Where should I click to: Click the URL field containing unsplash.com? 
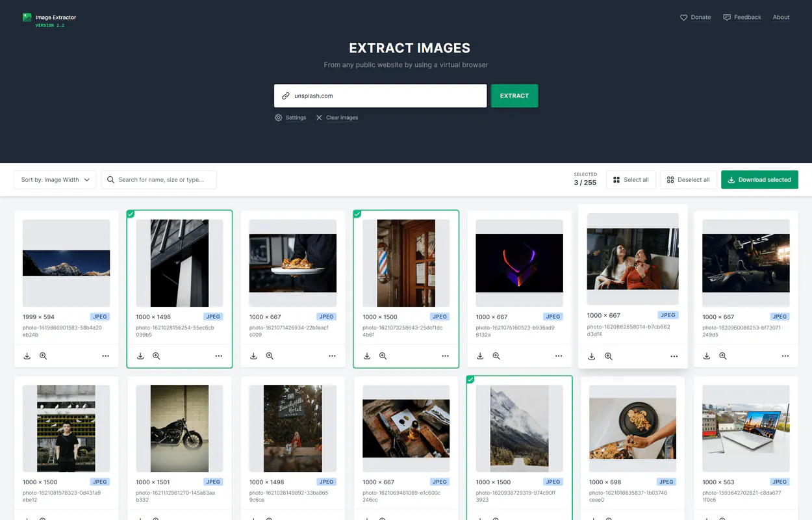(380, 96)
